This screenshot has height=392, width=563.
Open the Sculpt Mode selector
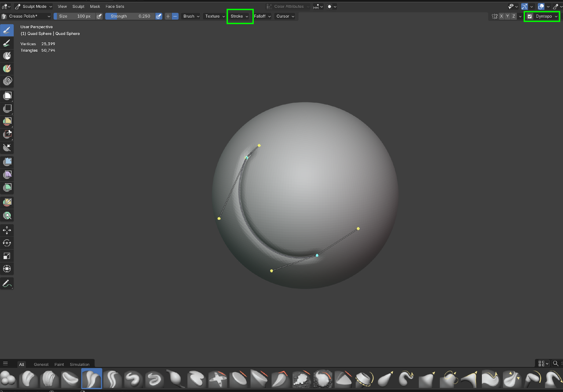coord(34,7)
